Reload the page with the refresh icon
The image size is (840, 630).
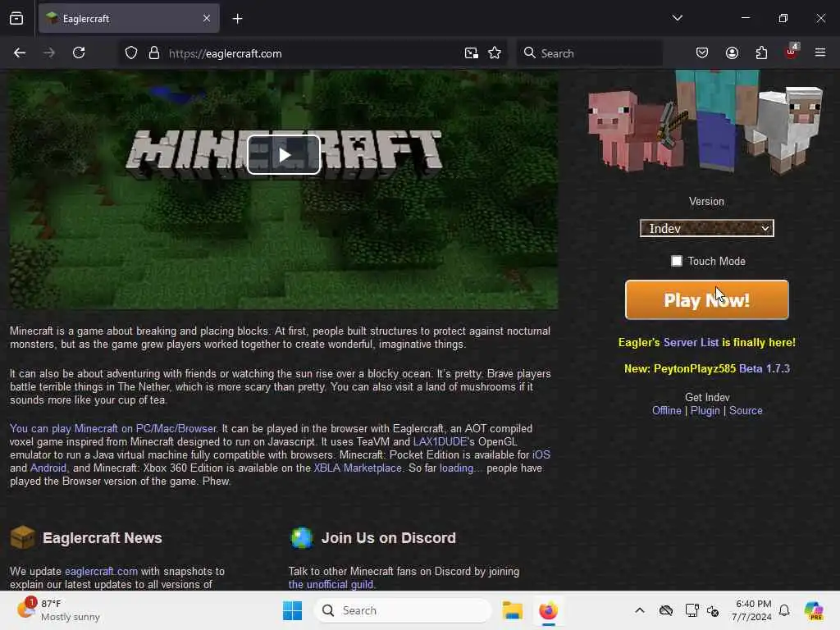(79, 53)
